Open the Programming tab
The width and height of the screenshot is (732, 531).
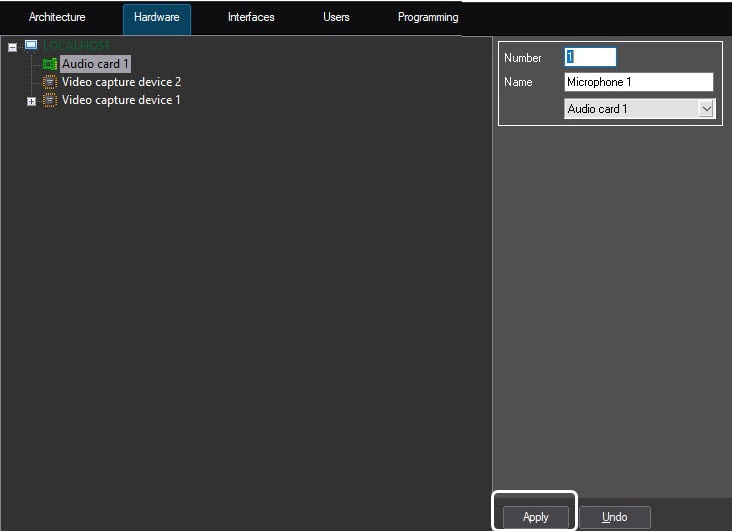(x=427, y=18)
